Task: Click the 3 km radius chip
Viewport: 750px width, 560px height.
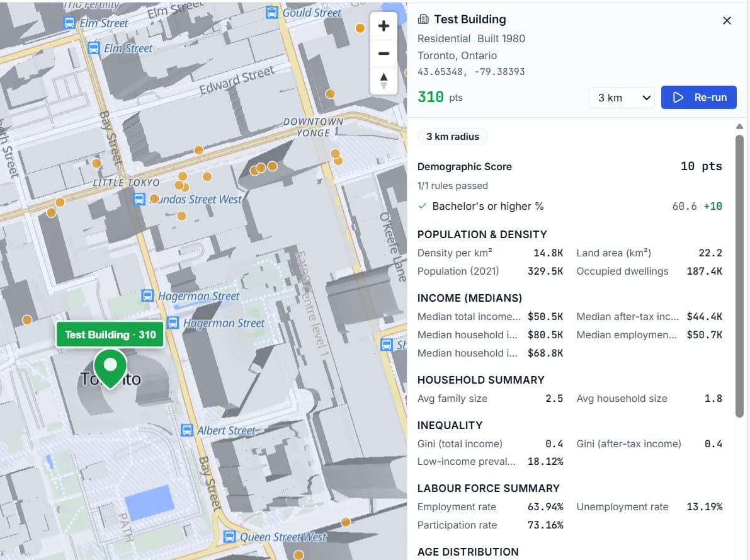Action: (x=453, y=136)
